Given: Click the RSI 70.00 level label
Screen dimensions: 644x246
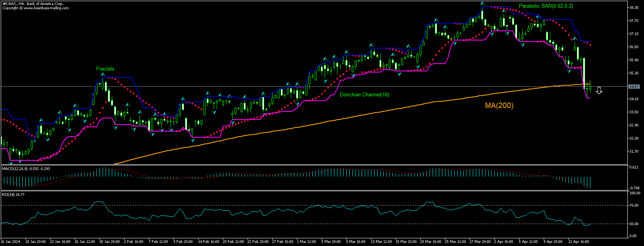Looking at the screenshot, I should [x=635, y=206].
